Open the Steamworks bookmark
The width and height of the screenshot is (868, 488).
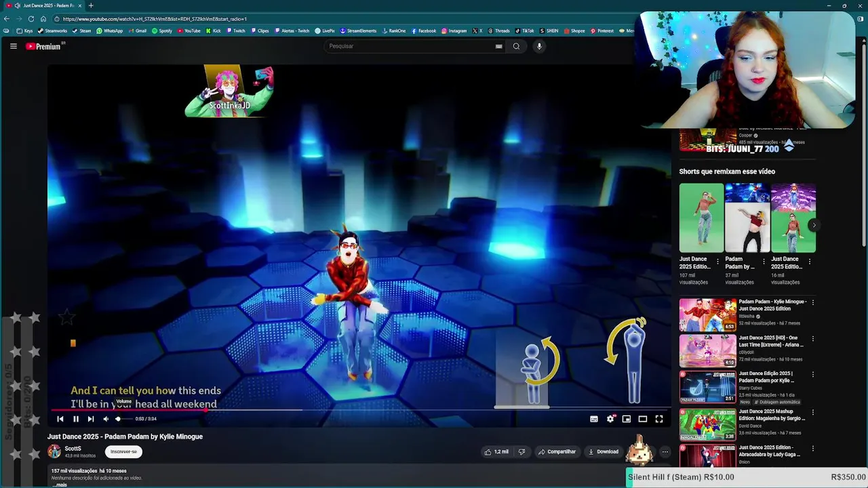click(53, 30)
